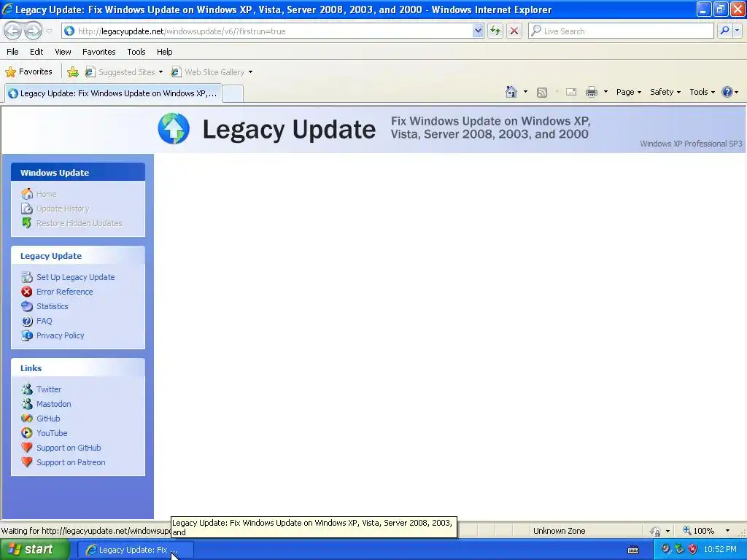This screenshot has height=560, width=747.
Task: Open the Error Reference link
Action: click(64, 292)
